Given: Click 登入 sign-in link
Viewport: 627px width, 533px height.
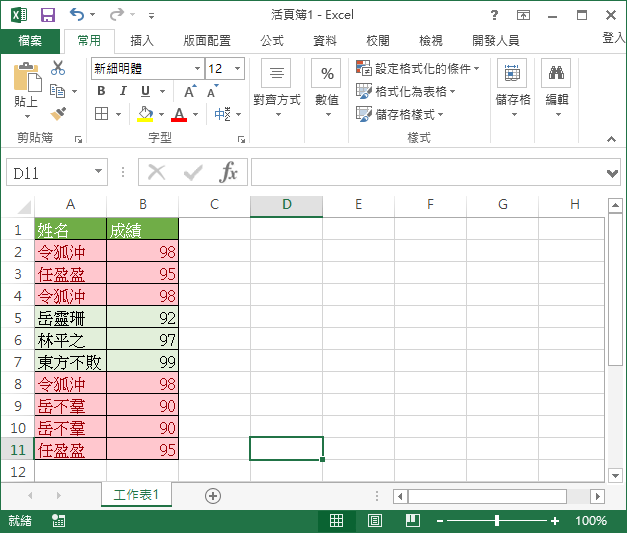Looking at the screenshot, I should pyautogui.click(x=614, y=38).
